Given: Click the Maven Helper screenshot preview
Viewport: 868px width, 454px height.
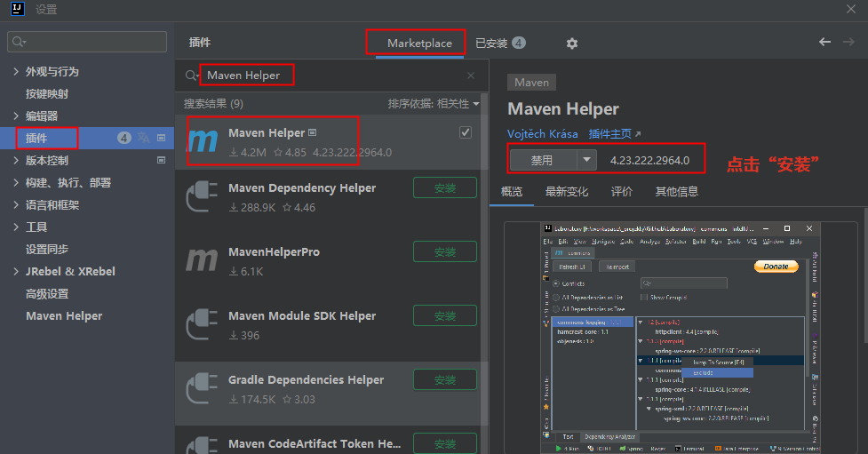Looking at the screenshot, I should (681, 338).
